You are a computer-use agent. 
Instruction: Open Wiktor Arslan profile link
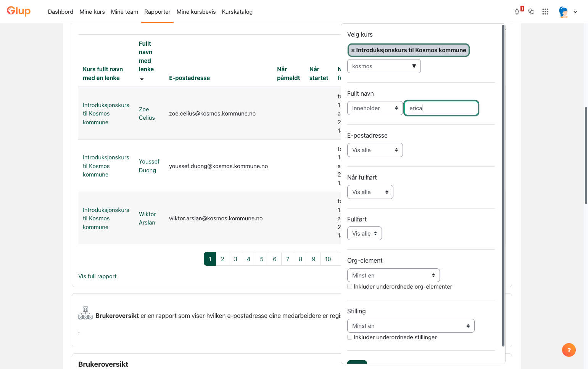(147, 218)
